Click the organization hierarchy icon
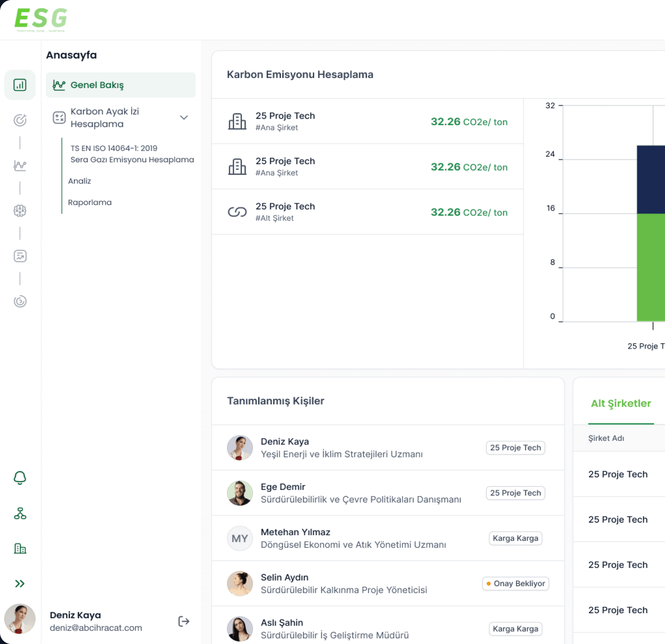This screenshot has height=644, width=665. point(20,514)
